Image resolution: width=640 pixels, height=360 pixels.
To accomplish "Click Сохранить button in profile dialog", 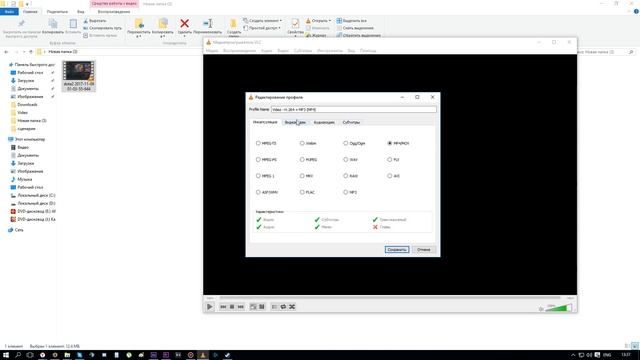I will [x=397, y=249].
